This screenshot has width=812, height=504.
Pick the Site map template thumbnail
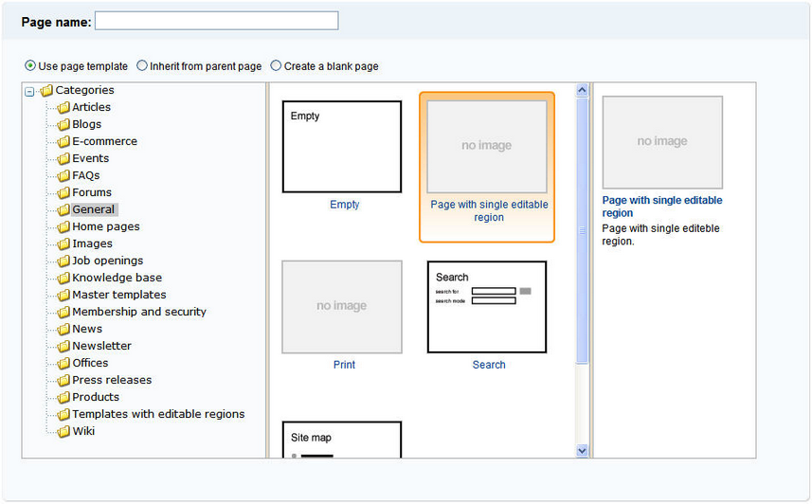pyautogui.click(x=342, y=440)
